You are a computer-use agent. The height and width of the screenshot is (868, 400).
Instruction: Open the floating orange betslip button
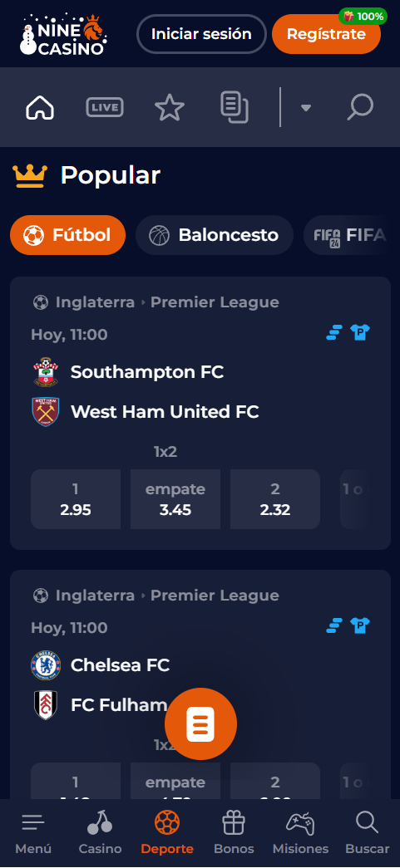200,723
